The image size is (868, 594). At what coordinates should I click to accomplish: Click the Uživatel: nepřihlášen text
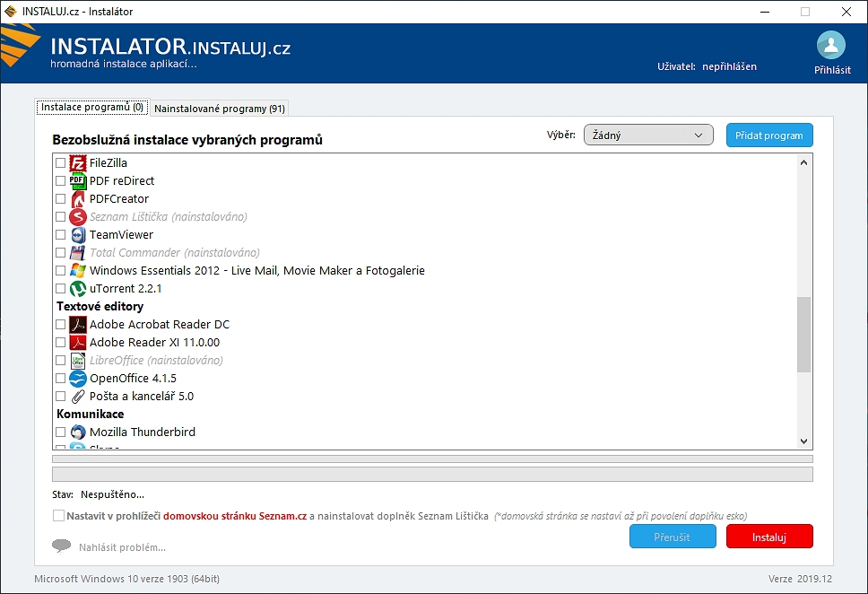point(707,66)
